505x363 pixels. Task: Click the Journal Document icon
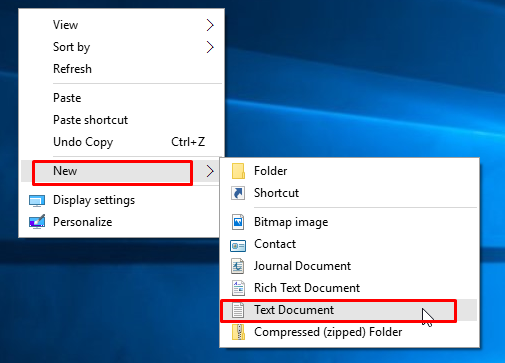(238, 266)
